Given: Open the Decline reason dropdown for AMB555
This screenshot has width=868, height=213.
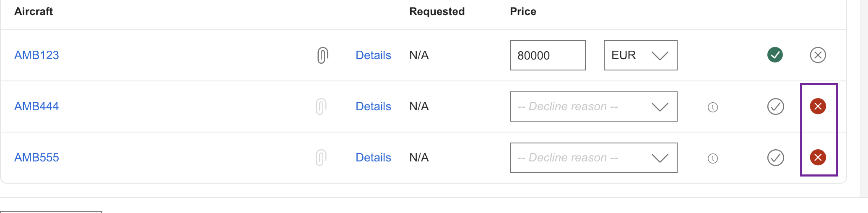Looking at the screenshot, I should coord(593,158).
